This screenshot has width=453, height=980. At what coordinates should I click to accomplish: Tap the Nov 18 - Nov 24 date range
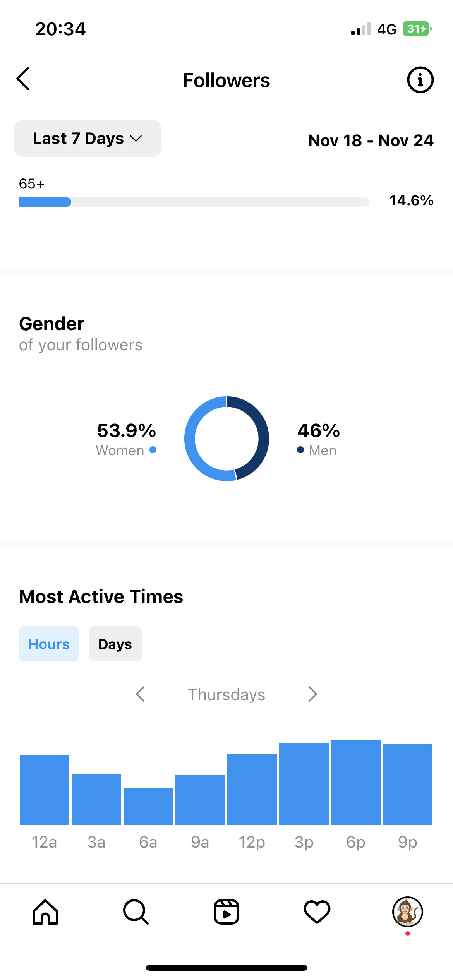(x=371, y=140)
